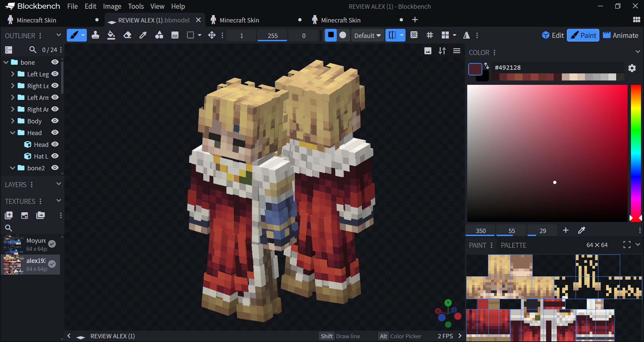This screenshot has height=342, width=644.
Task: Click the main color swatch #492128
Action: click(x=475, y=69)
